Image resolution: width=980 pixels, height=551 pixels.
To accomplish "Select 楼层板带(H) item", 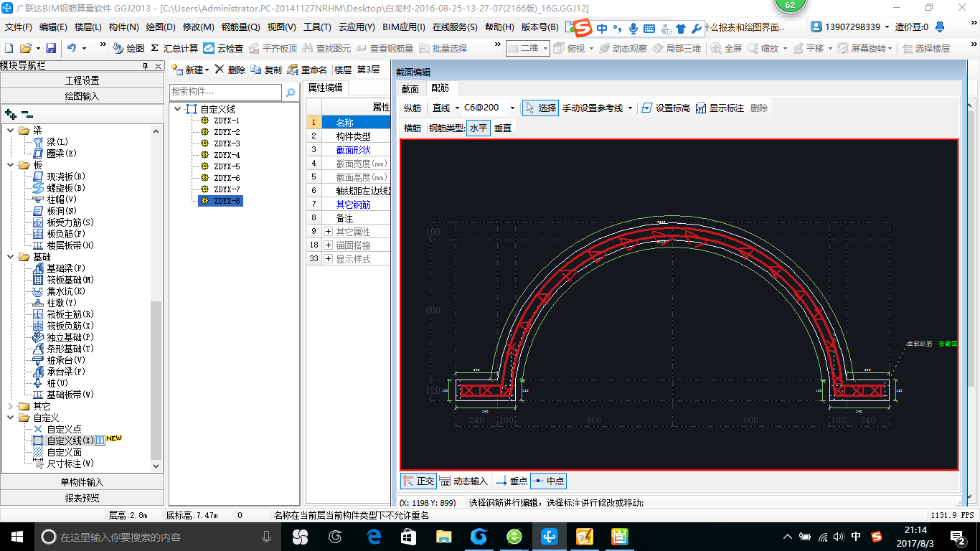I will pyautogui.click(x=64, y=245).
